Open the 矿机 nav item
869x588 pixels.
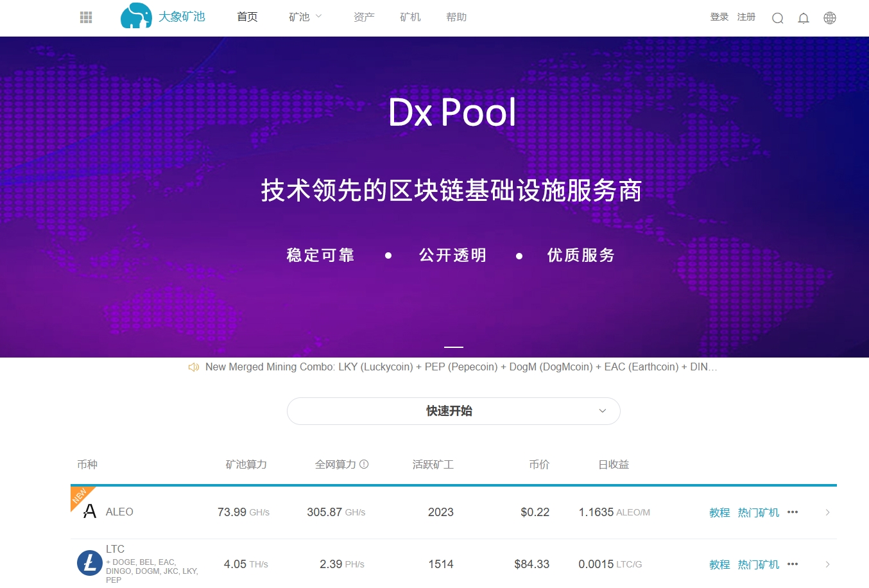click(410, 17)
